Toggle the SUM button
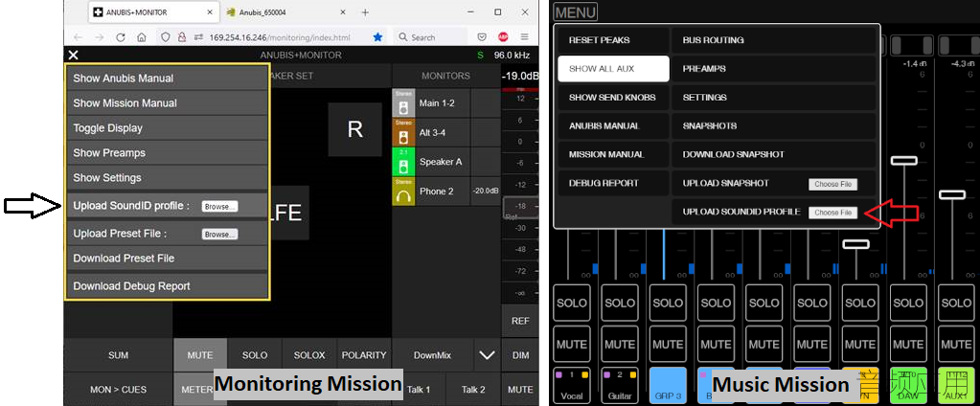 pyautogui.click(x=118, y=355)
